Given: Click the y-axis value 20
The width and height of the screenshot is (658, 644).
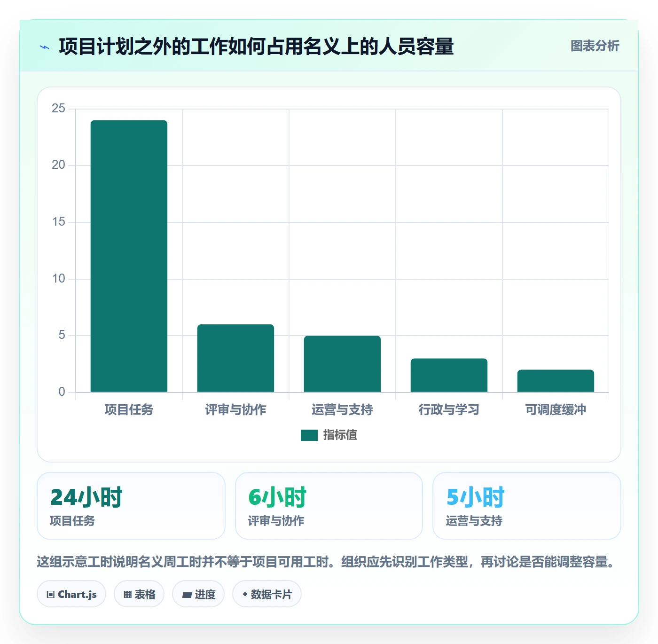Looking at the screenshot, I should pyautogui.click(x=58, y=165).
